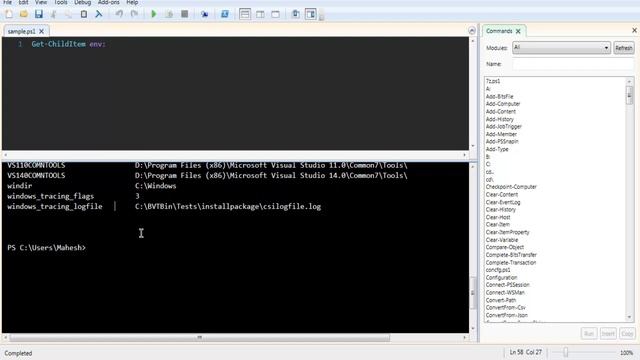Image resolution: width=640 pixels, height=360 pixels.
Task: Run the script with the green play icon
Action: (154, 14)
